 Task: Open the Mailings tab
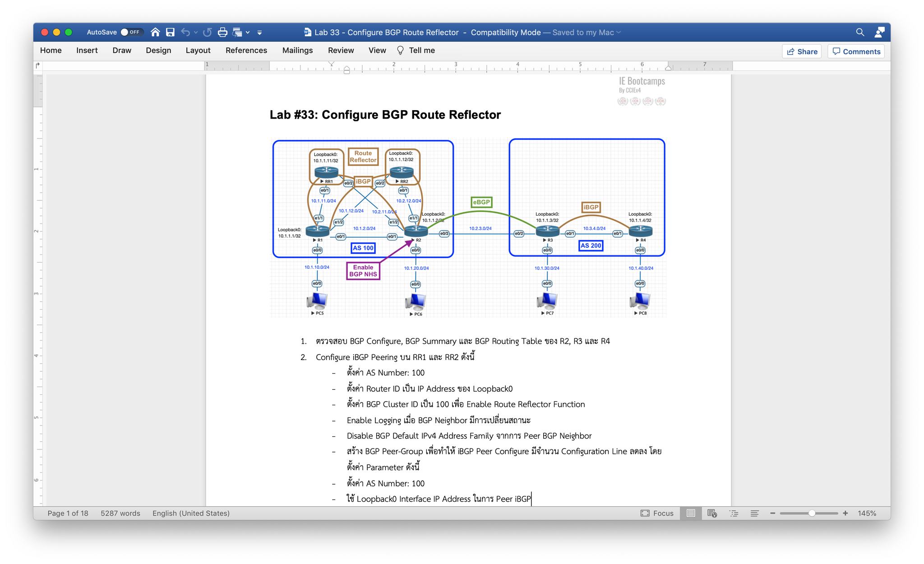(297, 50)
